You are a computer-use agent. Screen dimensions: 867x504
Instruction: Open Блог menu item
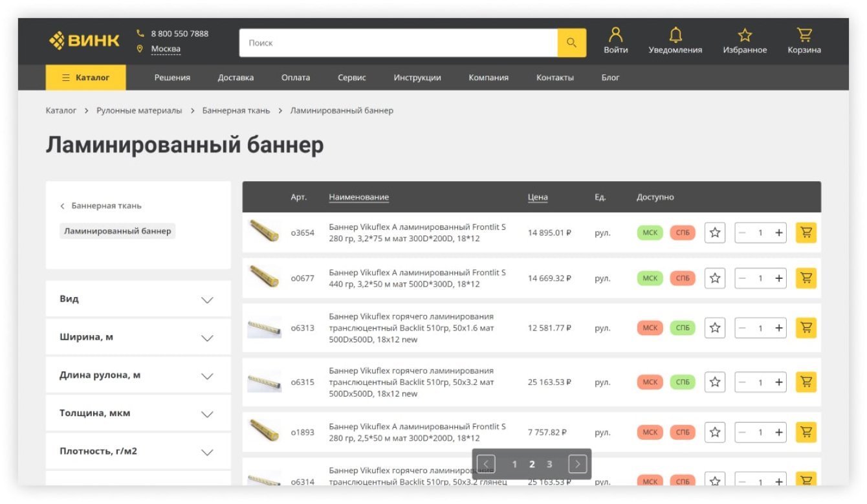pos(610,78)
